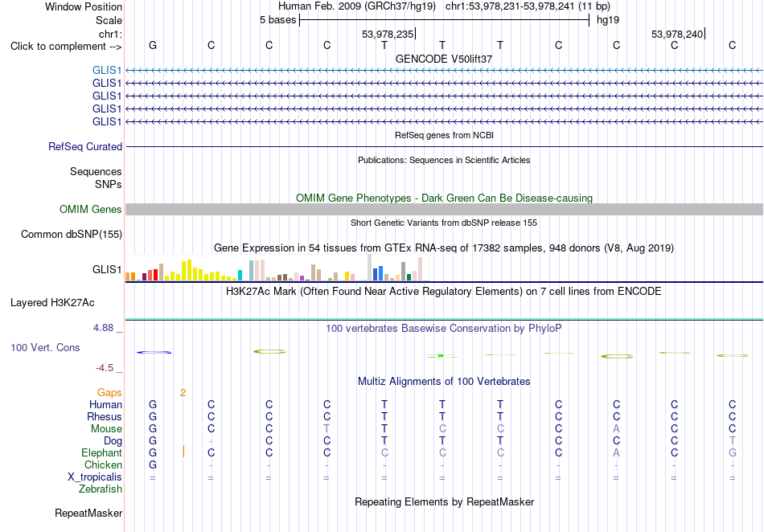Click the Chicken species label
This screenshot has height=532, width=764.
coord(103,464)
